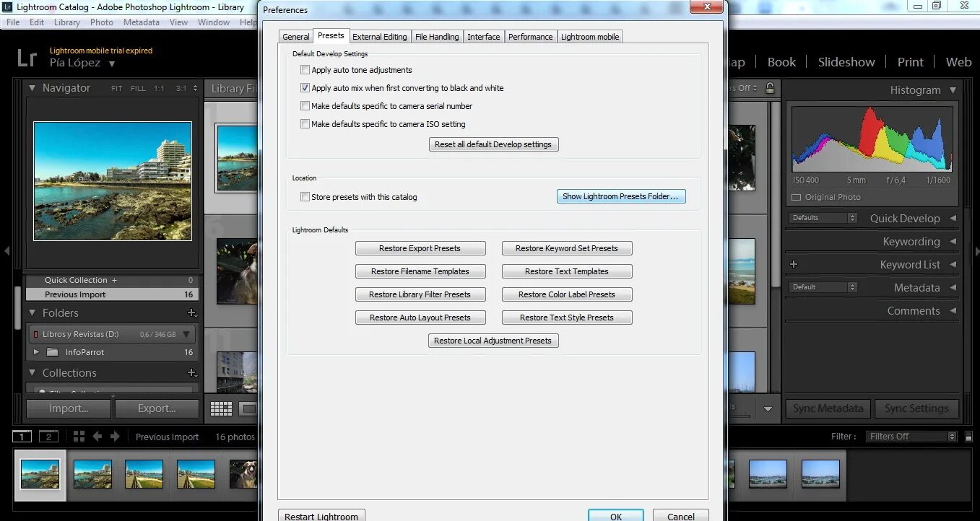980x521 pixels.
Task: Collapse the Collections panel triangle
Action: 32,373
